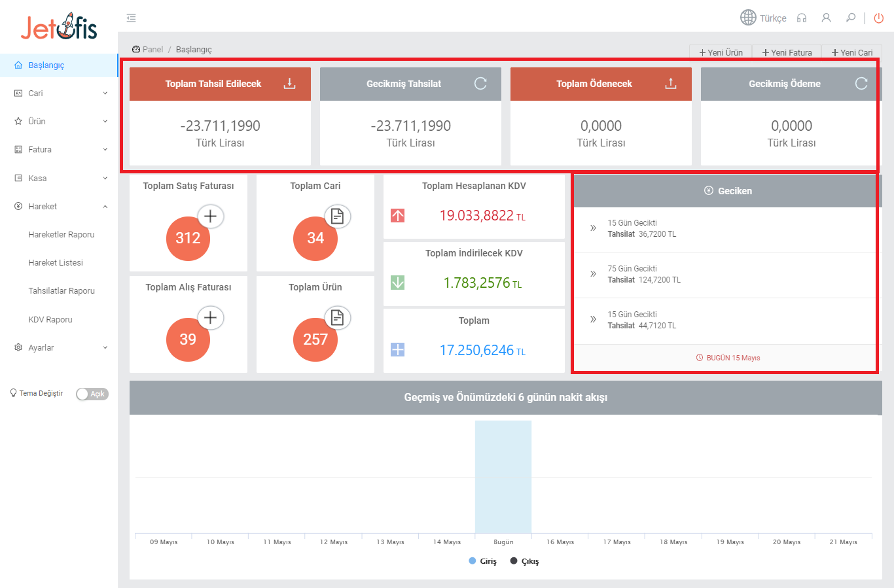Click the 39 purchase invoice count circle

pos(188,339)
